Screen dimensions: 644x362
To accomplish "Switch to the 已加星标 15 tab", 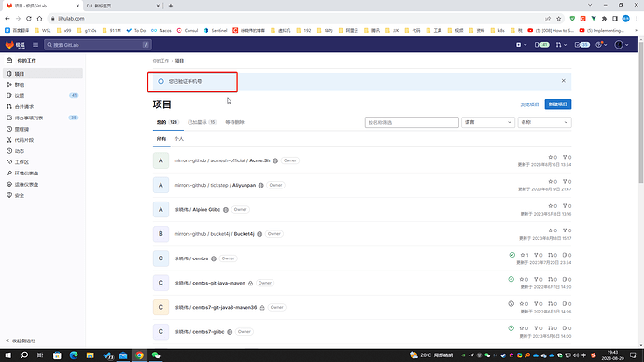I will [x=202, y=122].
